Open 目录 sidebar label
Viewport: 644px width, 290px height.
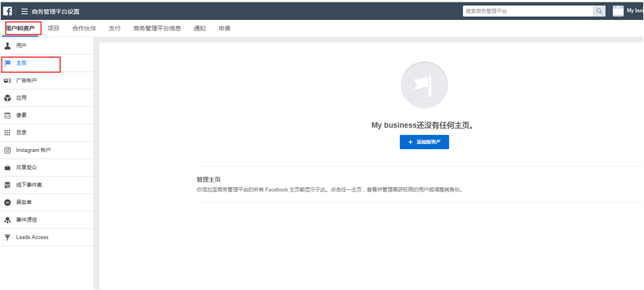(x=22, y=133)
